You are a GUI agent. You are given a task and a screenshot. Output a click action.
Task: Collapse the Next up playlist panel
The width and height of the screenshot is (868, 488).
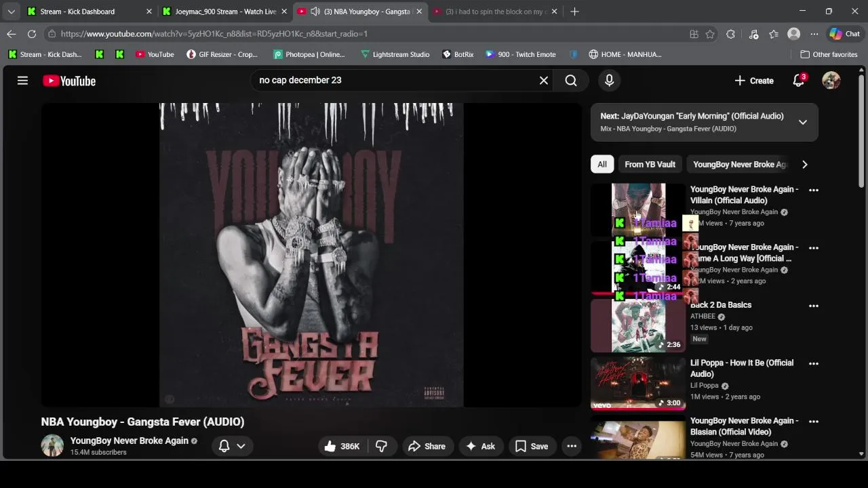point(802,122)
